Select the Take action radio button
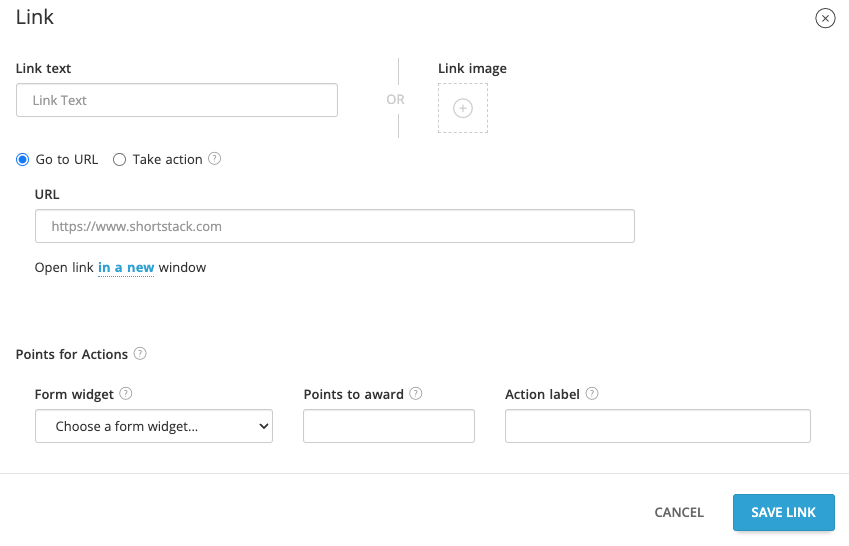 pos(119,160)
